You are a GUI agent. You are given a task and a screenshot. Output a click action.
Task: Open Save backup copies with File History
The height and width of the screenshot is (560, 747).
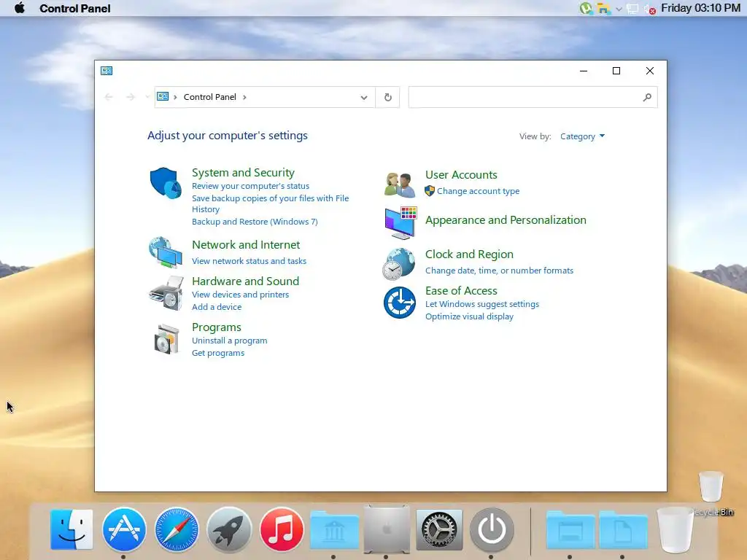click(x=270, y=204)
